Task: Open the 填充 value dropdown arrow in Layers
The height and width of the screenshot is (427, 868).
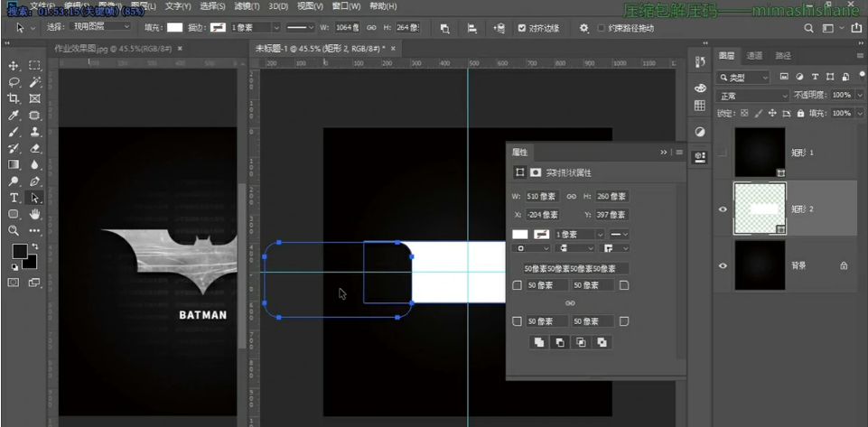Action: click(858, 113)
